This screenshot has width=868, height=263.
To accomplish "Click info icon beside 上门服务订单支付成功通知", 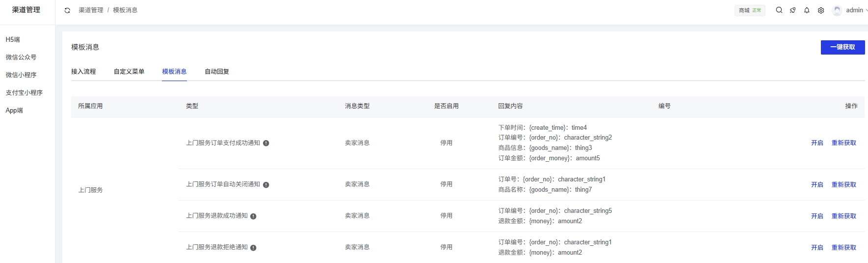I will point(266,143).
